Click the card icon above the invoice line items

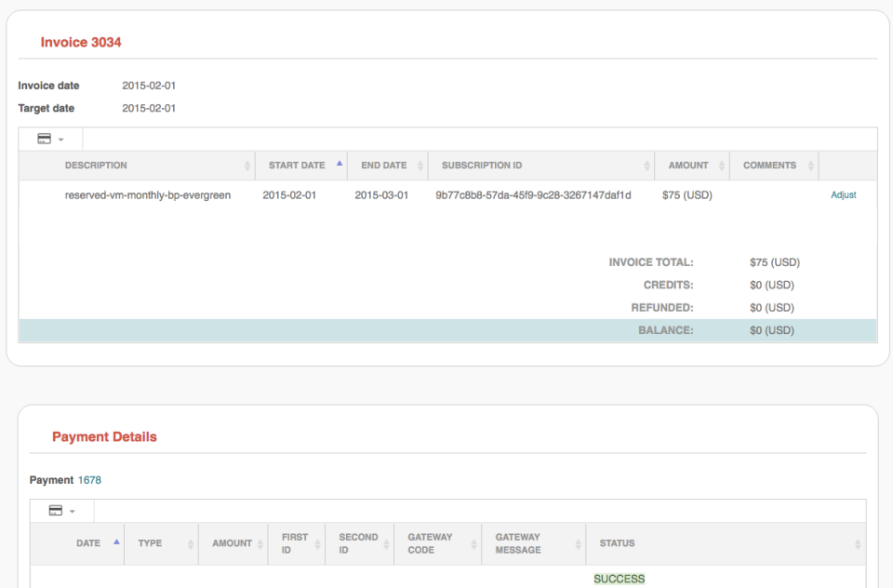click(45, 138)
